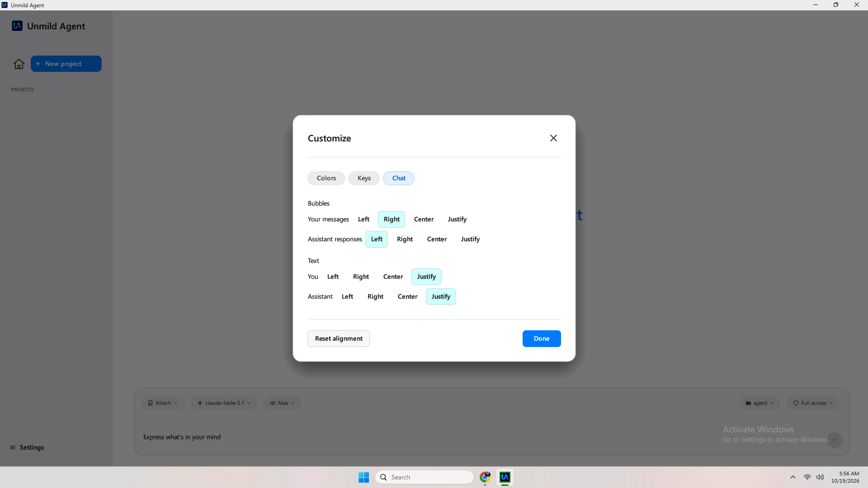Screen dimensions: 868x488
Task: Open the Windows Start menu
Action: click(363, 477)
